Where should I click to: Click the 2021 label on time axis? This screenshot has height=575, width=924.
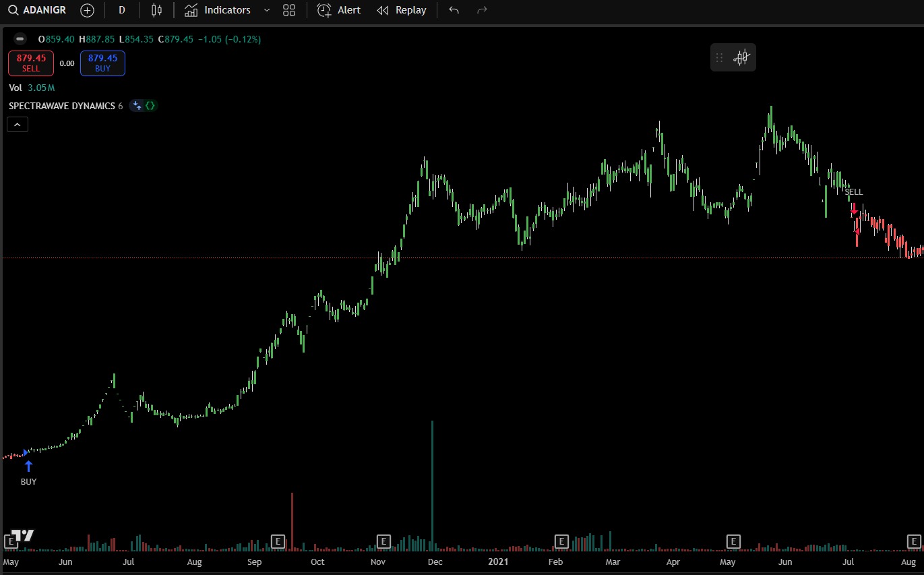(498, 562)
